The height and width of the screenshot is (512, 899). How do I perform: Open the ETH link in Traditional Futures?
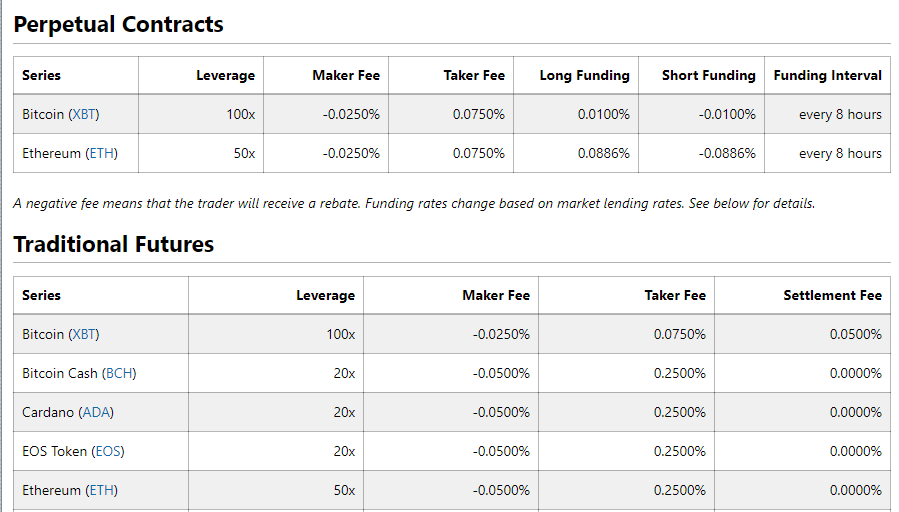point(100,490)
